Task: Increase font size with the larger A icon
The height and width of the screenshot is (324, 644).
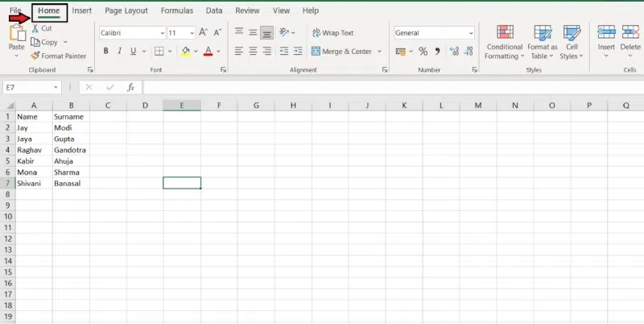Action: tap(204, 32)
